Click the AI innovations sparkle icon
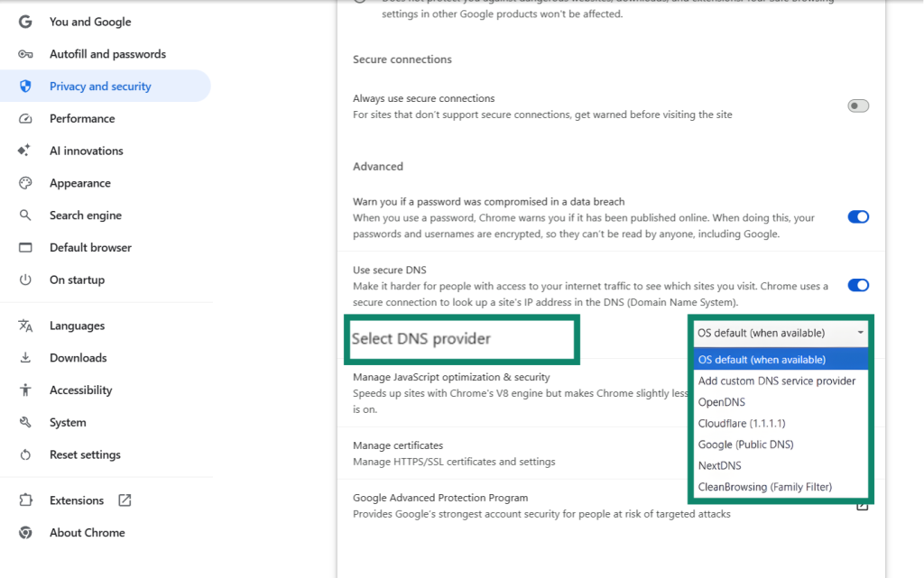The image size is (924, 578). point(26,150)
